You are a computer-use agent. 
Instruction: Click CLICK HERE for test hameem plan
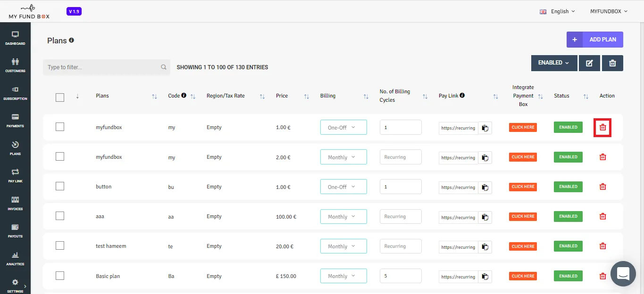pos(523,246)
